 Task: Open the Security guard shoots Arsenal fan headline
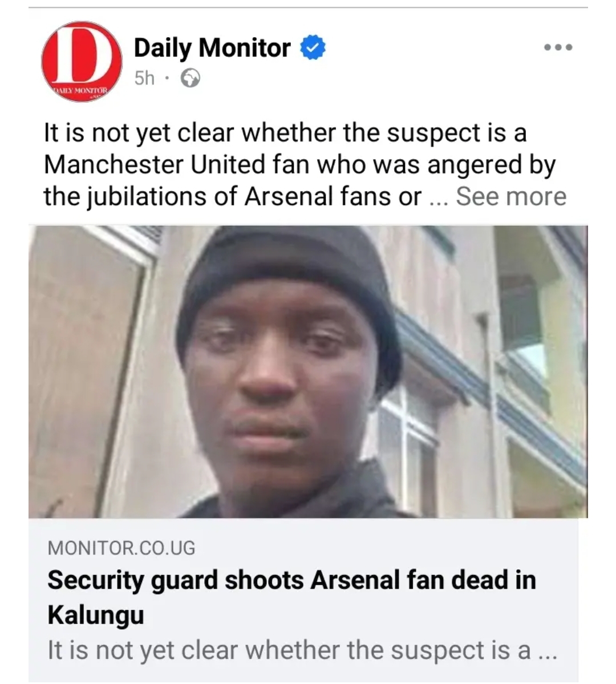point(291,581)
